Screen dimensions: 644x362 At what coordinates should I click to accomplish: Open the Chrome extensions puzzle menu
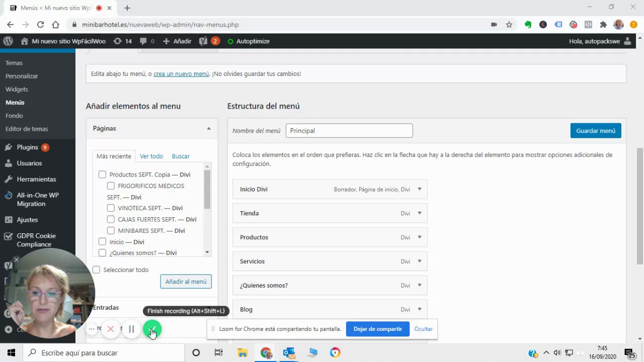pos(603,24)
